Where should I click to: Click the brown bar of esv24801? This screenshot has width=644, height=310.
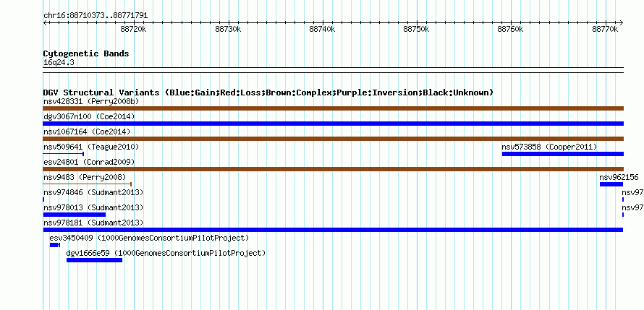pos(334,169)
